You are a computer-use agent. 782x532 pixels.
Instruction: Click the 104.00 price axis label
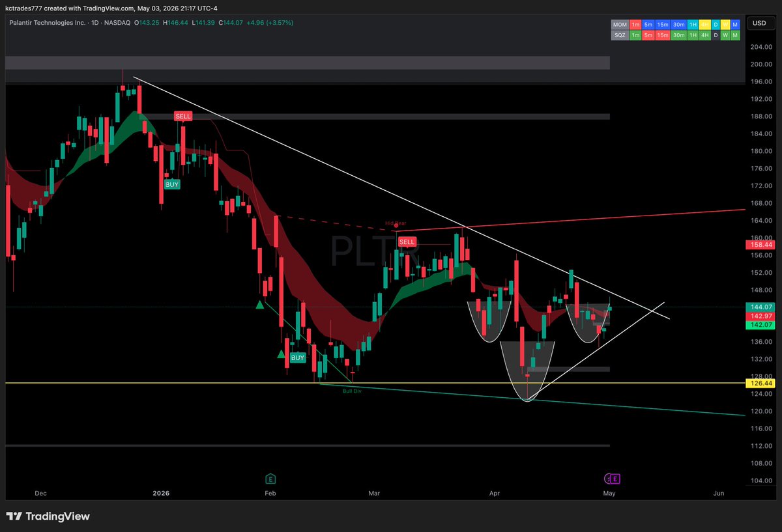(761, 481)
